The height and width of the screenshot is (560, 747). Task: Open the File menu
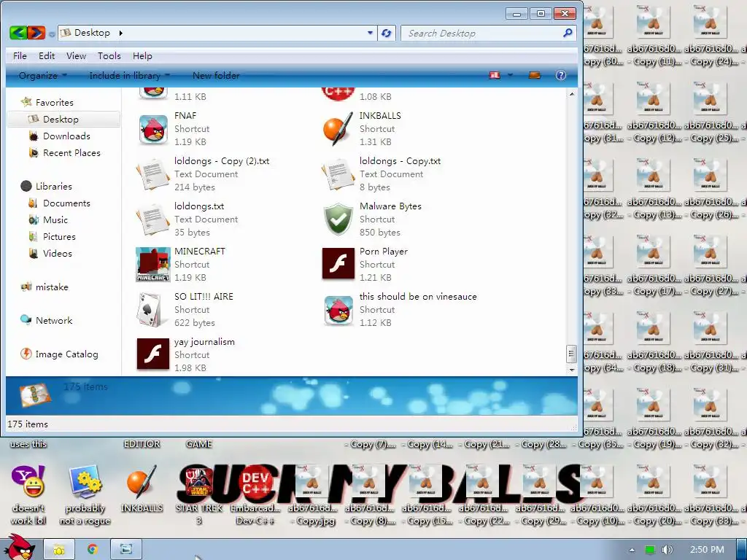[x=20, y=55]
